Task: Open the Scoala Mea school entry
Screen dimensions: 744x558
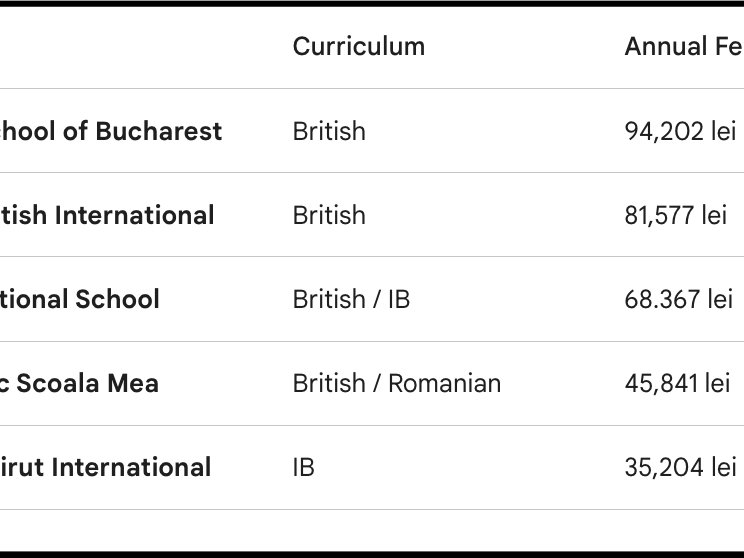Action: (80, 383)
